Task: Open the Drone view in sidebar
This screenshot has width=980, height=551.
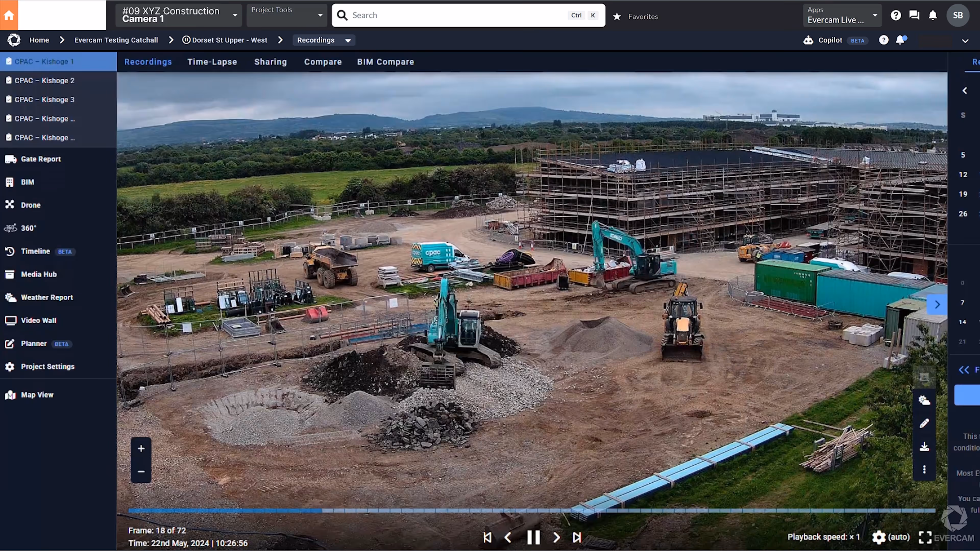Action: (x=30, y=205)
